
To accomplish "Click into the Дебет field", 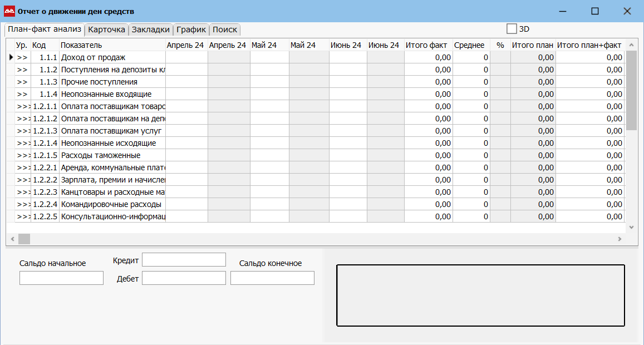I will [184, 278].
